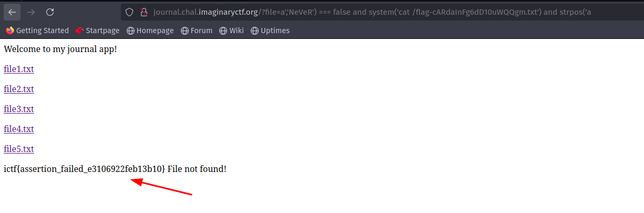Open the Startpage bookmark
Image resolution: width=644 pixels, height=213 pixels.
(98, 31)
